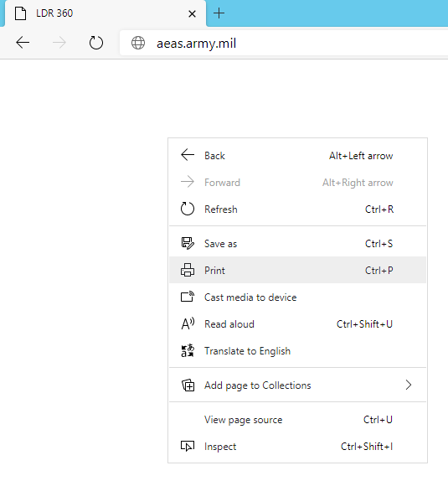This screenshot has height=481, width=448.
Task: Click the Read aloud icon
Action: [x=188, y=324]
